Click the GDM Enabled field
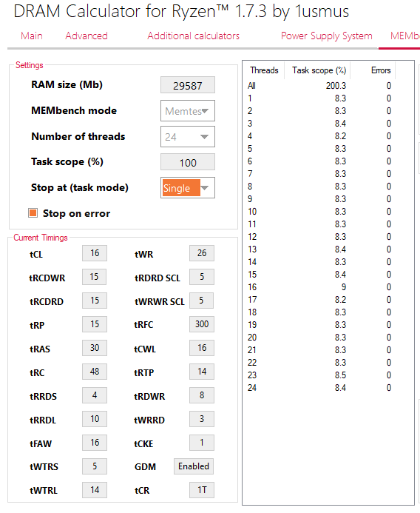The width and height of the screenshot is (420, 513). [194, 466]
